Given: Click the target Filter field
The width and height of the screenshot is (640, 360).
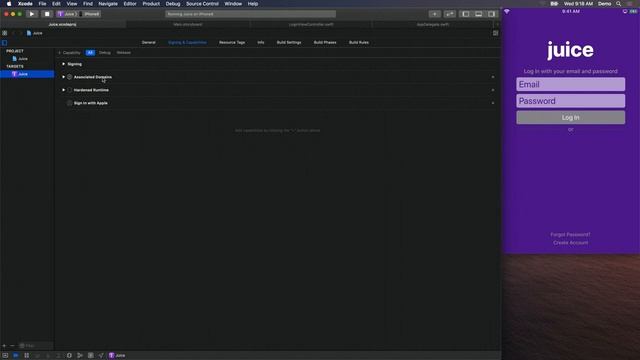Looking at the screenshot, I should [35, 346].
